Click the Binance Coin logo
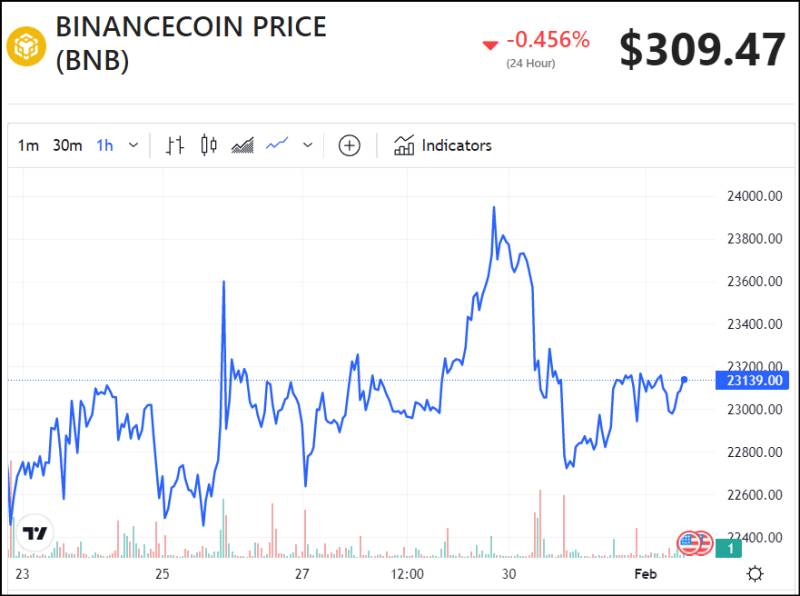The width and height of the screenshot is (800, 596). 27,46
